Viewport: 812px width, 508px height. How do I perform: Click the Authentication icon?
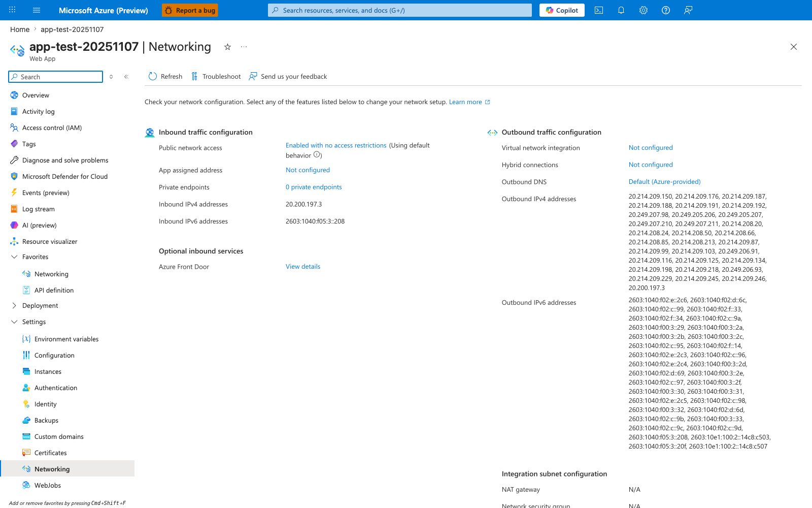coord(26,388)
